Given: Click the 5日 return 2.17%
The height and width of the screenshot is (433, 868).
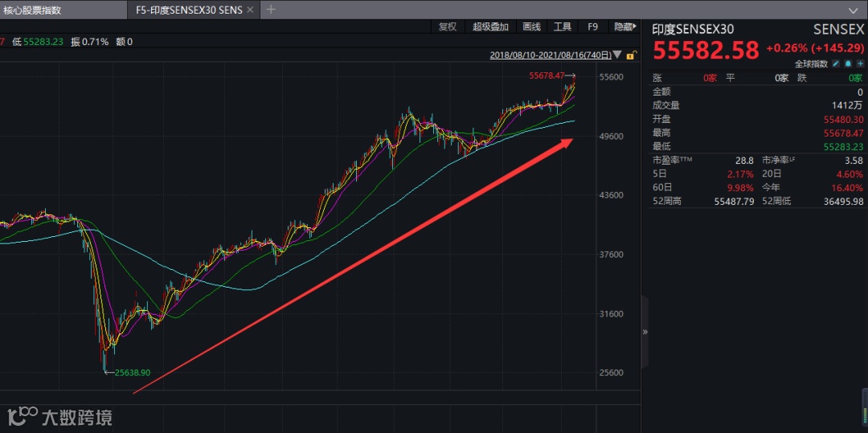Looking at the screenshot, I should [743, 174].
